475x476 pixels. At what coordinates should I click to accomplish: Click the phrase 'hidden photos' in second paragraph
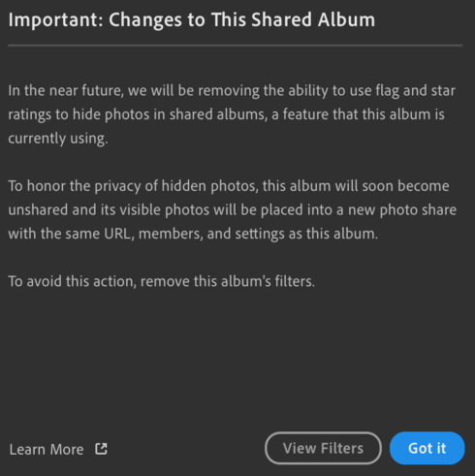click(210, 186)
